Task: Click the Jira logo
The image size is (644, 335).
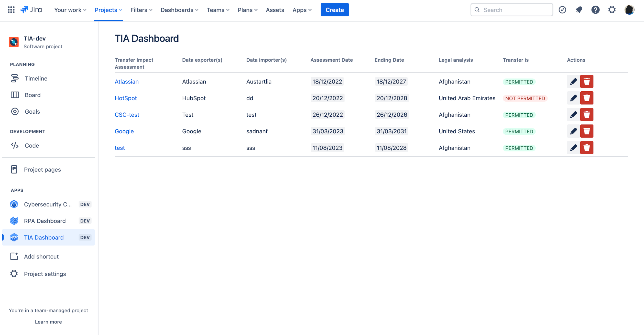Action: pyautogui.click(x=31, y=10)
